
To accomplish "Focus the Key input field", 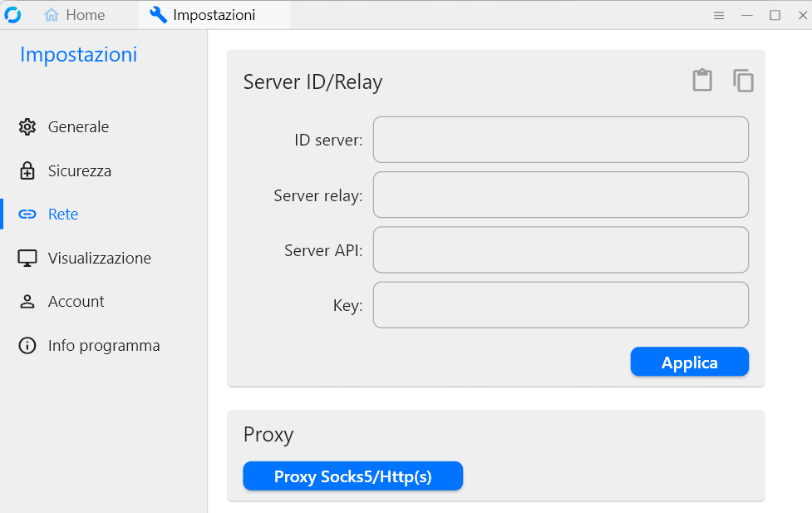I will coord(561,304).
